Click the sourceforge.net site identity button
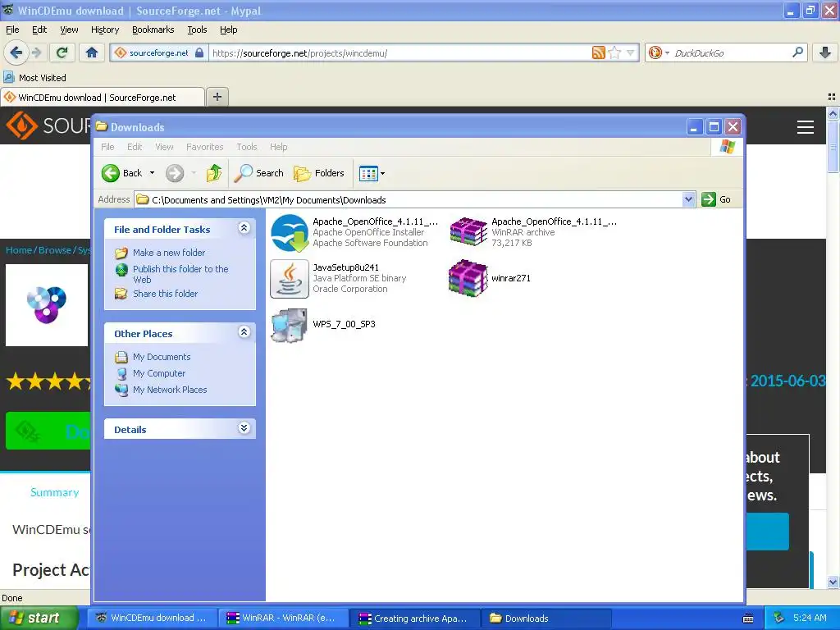Screen dimensions: 840x630 pos(158,52)
